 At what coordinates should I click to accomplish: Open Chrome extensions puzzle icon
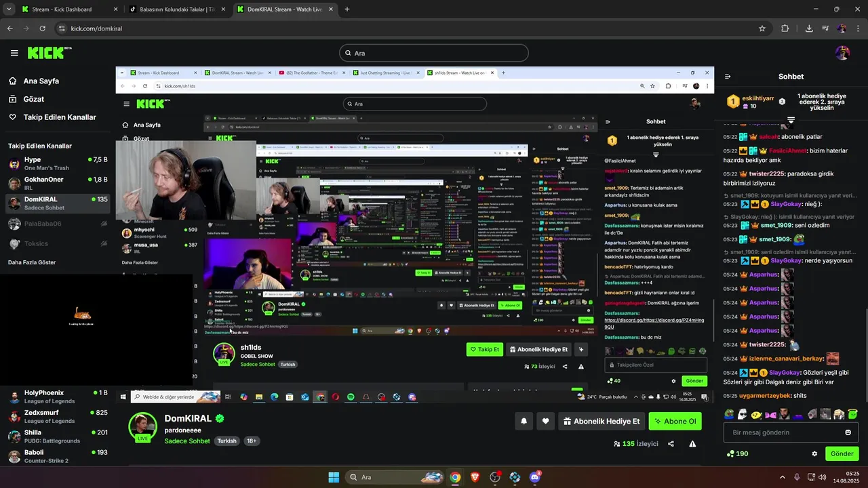pos(785,28)
